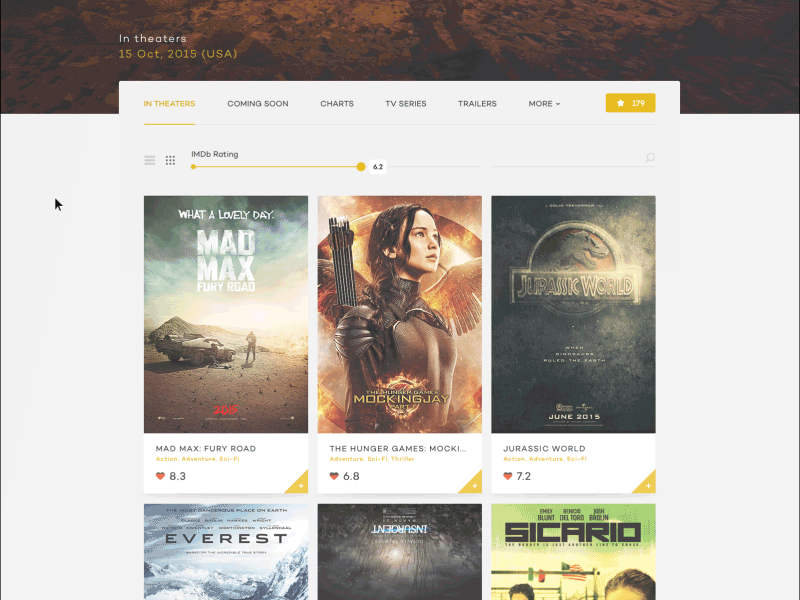
Task: Switch to list view layout
Action: pyautogui.click(x=149, y=160)
